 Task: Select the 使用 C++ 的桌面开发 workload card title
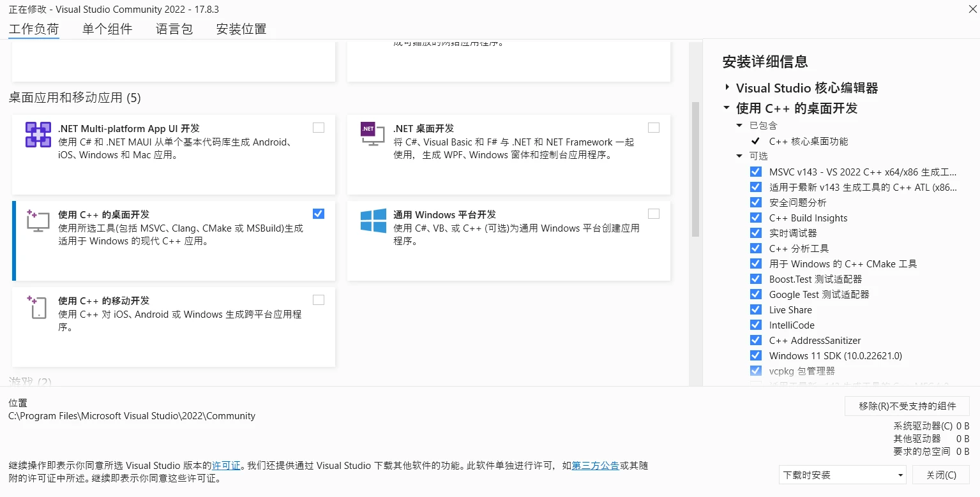pyautogui.click(x=104, y=214)
